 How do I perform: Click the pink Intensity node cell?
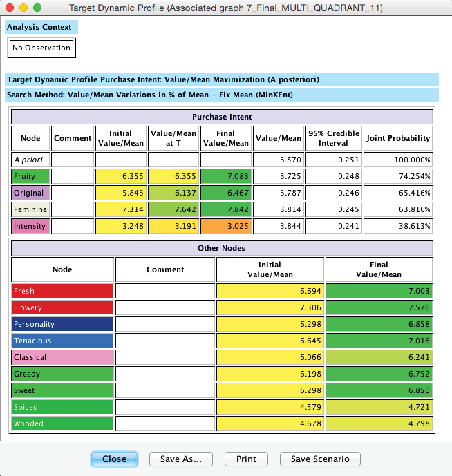(30, 226)
